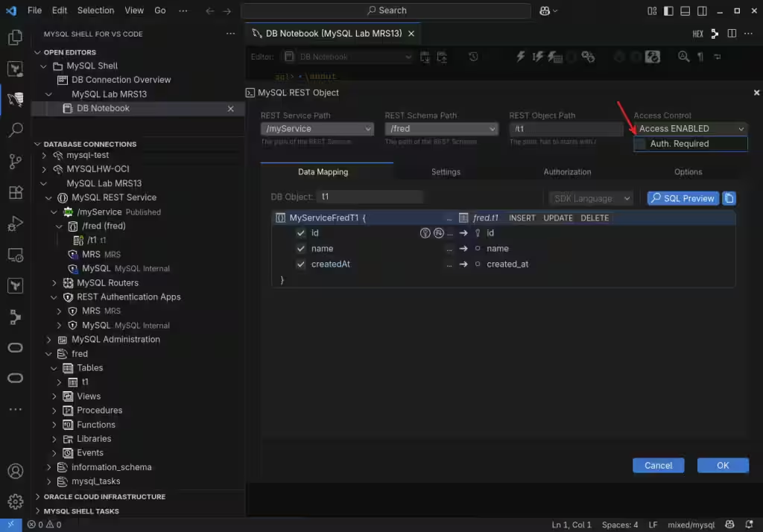
Task: Select the information_schema schema
Action: 112,467
